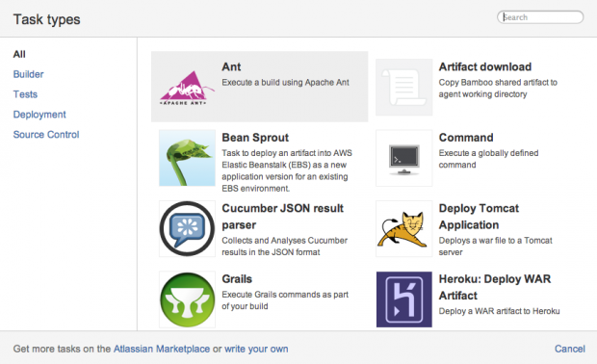
Task: Show All task types
Action: coord(19,55)
